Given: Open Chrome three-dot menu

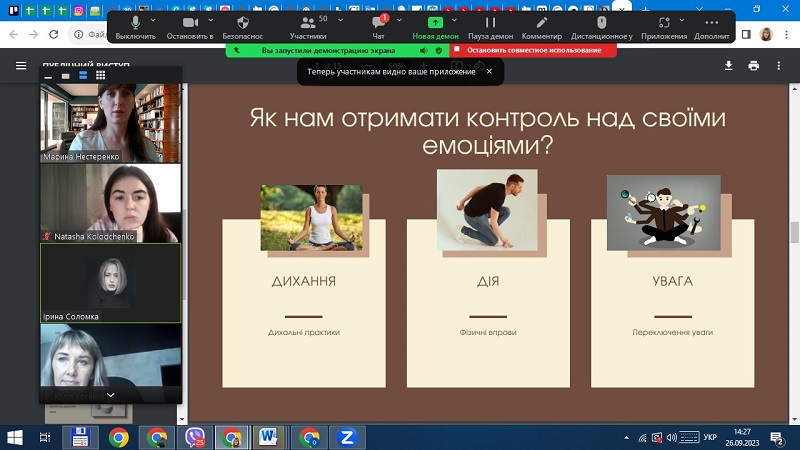Looking at the screenshot, I should [x=786, y=34].
